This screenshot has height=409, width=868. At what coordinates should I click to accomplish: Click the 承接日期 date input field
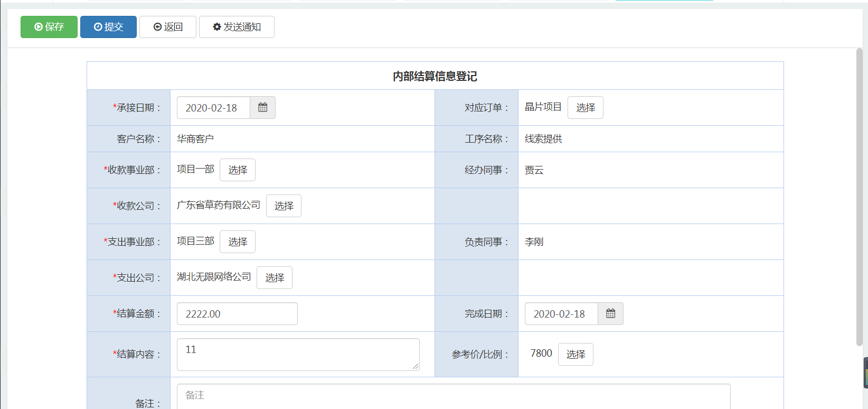point(213,108)
